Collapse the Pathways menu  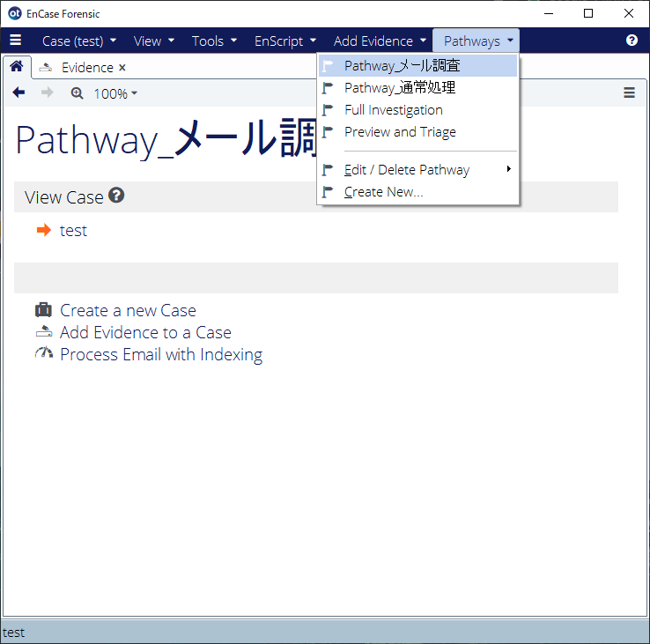[476, 41]
